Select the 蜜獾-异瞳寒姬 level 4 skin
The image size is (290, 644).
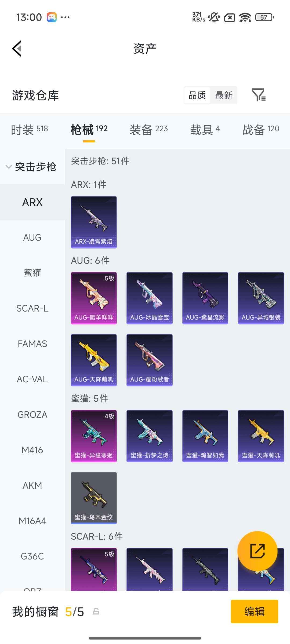click(94, 436)
